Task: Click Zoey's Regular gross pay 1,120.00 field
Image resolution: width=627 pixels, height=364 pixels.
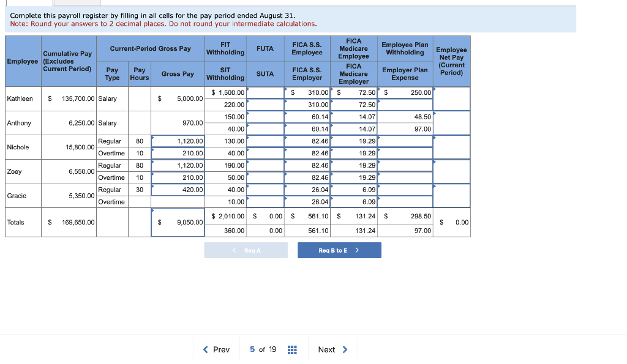Action: coord(178,165)
